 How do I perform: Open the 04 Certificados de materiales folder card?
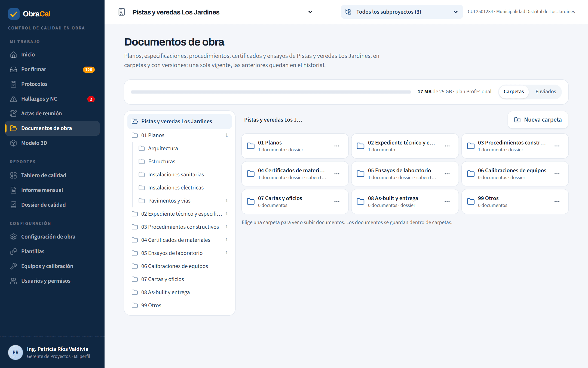pyautogui.click(x=295, y=174)
